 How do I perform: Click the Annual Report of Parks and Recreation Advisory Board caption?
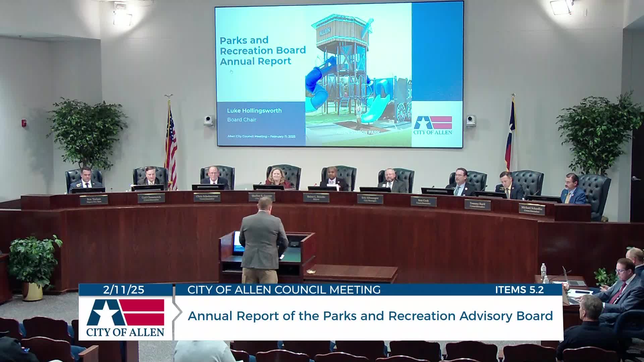click(370, 316)
